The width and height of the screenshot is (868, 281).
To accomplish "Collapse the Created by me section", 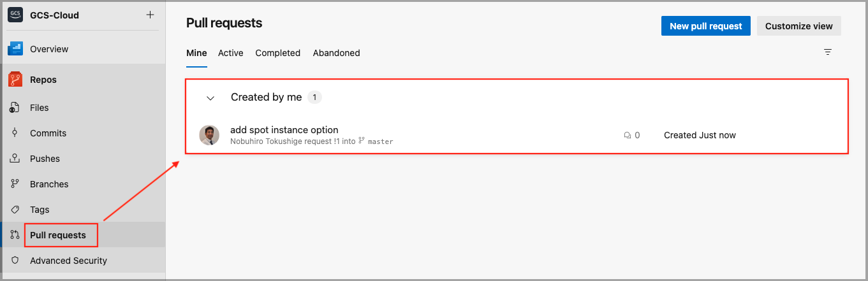I will (210, 98).
